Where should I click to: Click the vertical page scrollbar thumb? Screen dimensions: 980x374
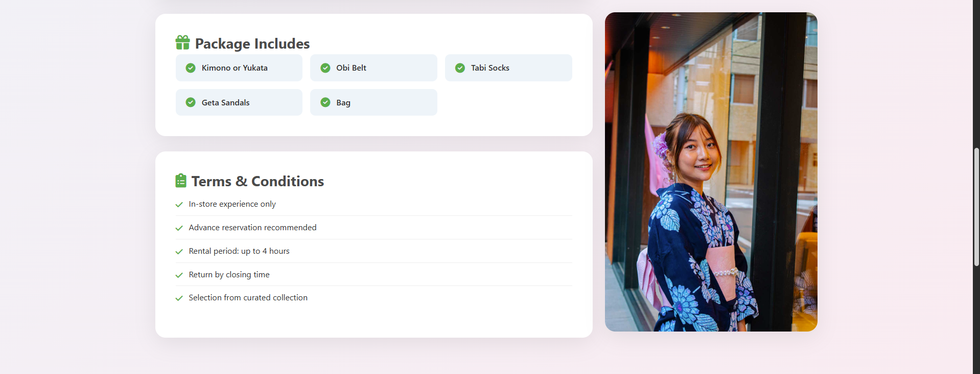coord(976,207)
